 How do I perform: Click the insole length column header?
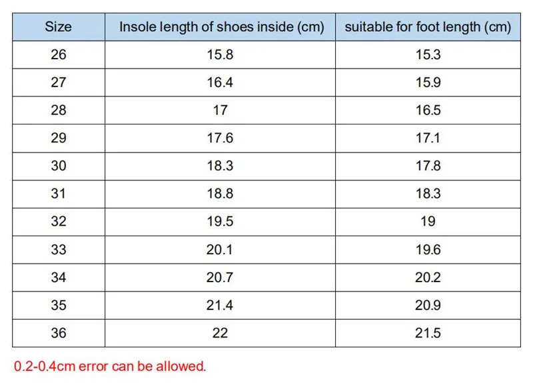pos(221,27)
